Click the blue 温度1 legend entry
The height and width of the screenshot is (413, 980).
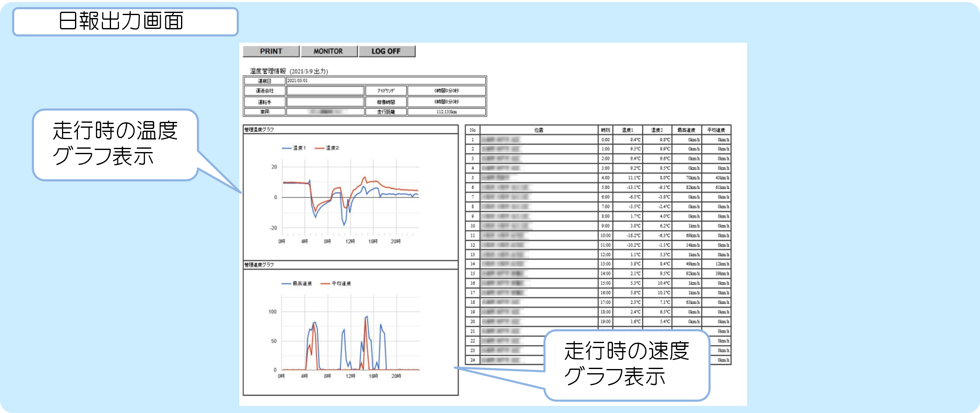pos(294,148)
